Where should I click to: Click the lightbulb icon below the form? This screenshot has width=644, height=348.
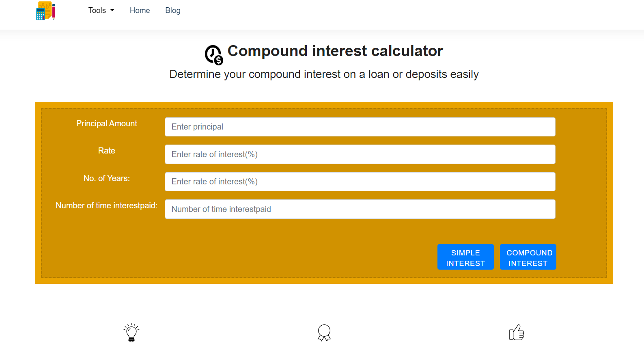click(131, 333)
